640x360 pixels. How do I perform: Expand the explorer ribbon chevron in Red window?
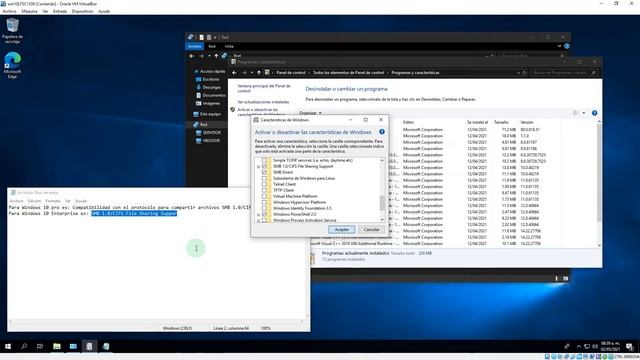(559, 46)
